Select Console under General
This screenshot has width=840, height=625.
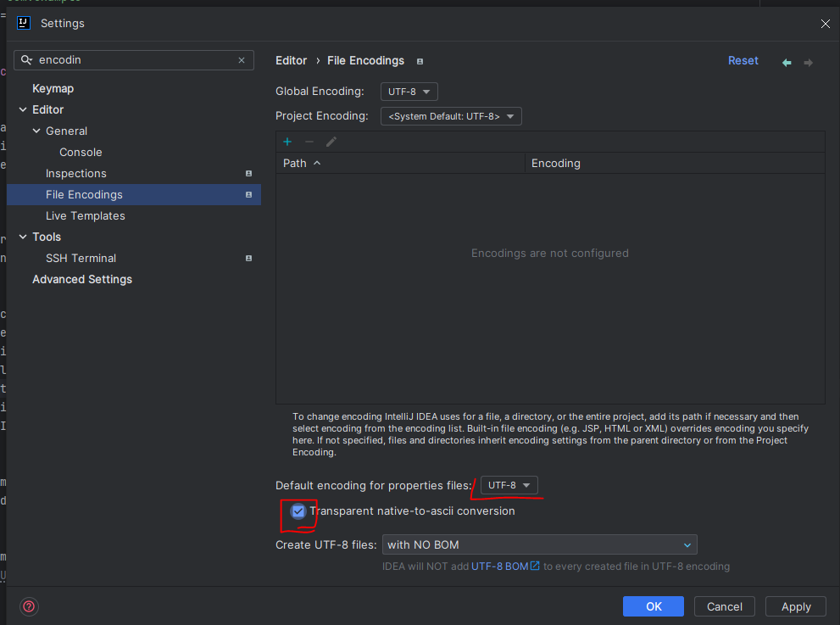point(81,153)
